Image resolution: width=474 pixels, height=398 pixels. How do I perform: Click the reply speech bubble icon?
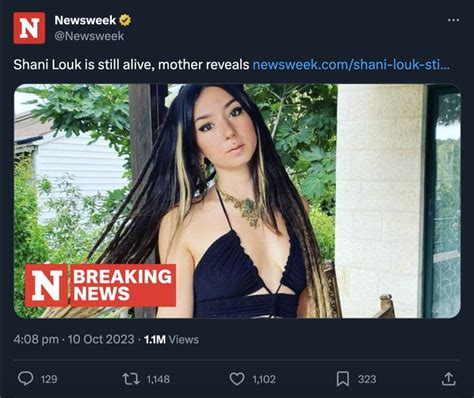25,379
